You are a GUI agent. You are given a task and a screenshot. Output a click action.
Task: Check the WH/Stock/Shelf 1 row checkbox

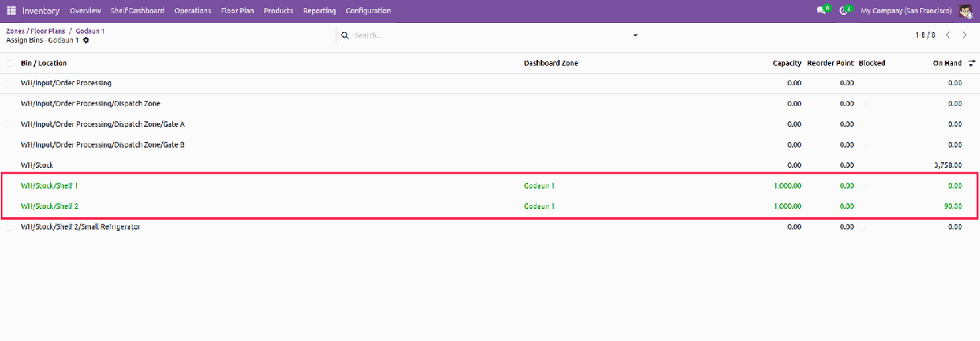point(9,186)
